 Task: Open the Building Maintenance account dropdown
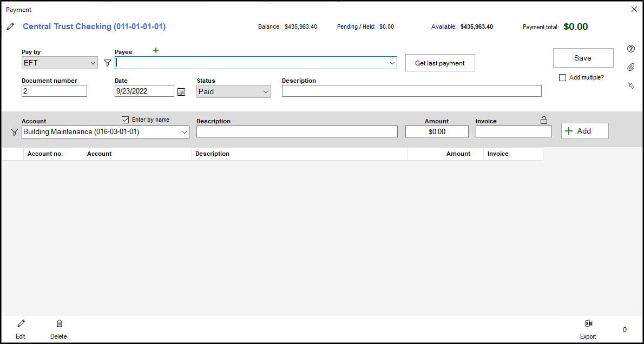tap(106, 132)
